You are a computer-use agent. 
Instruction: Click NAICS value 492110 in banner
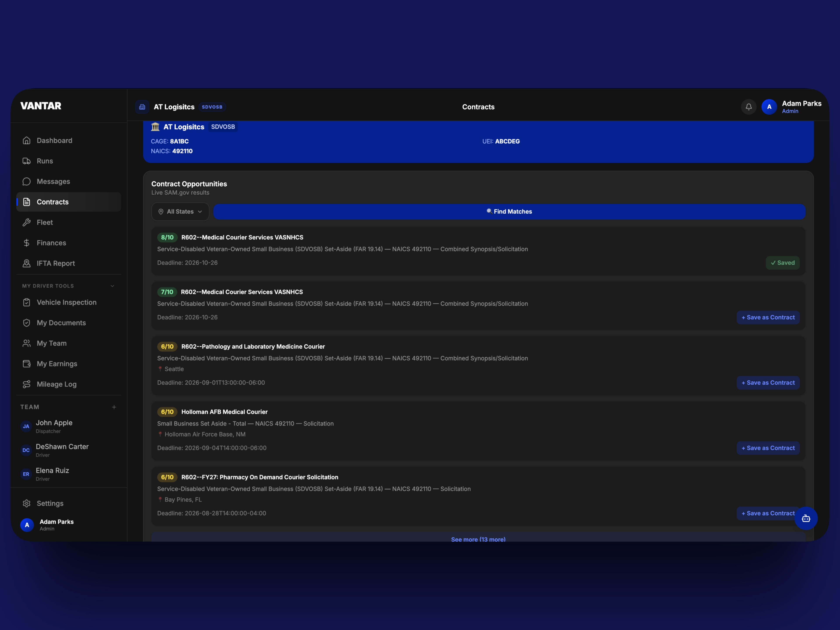click(182, 151)
